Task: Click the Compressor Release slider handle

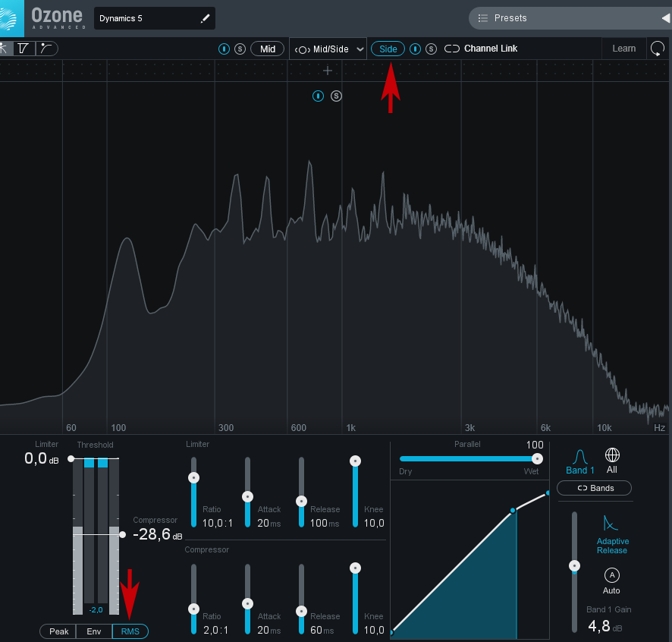Action: (x=301, y=611)
